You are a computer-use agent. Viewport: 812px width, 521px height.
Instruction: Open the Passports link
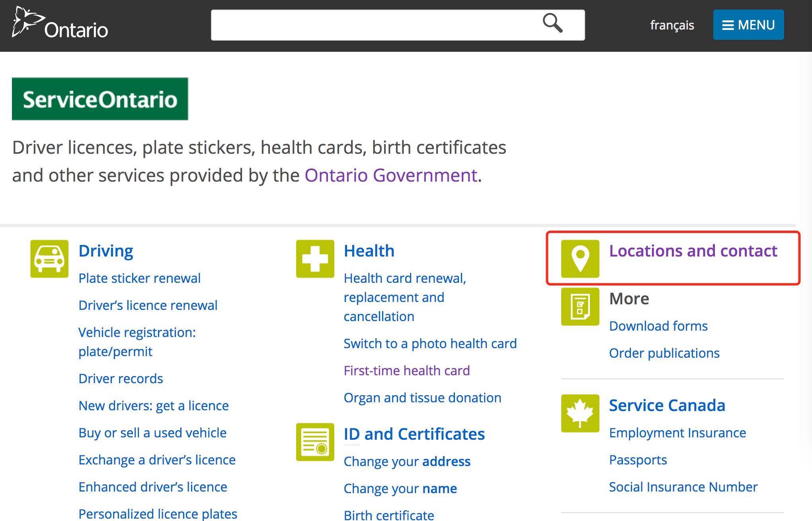(638, 460)
